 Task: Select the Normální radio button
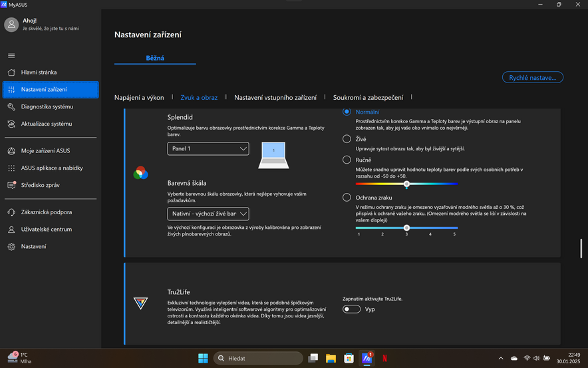click(x=347, y=112)
